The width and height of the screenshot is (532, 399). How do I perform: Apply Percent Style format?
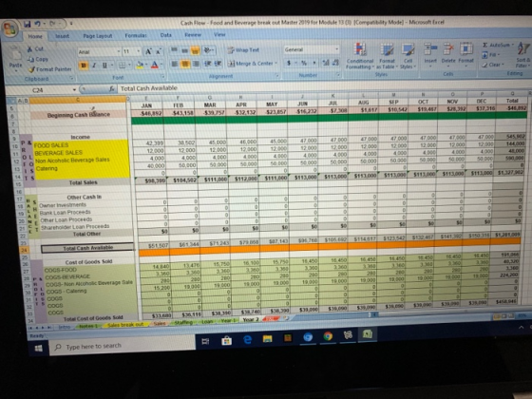pyautogui.click(x=304, y=63)
